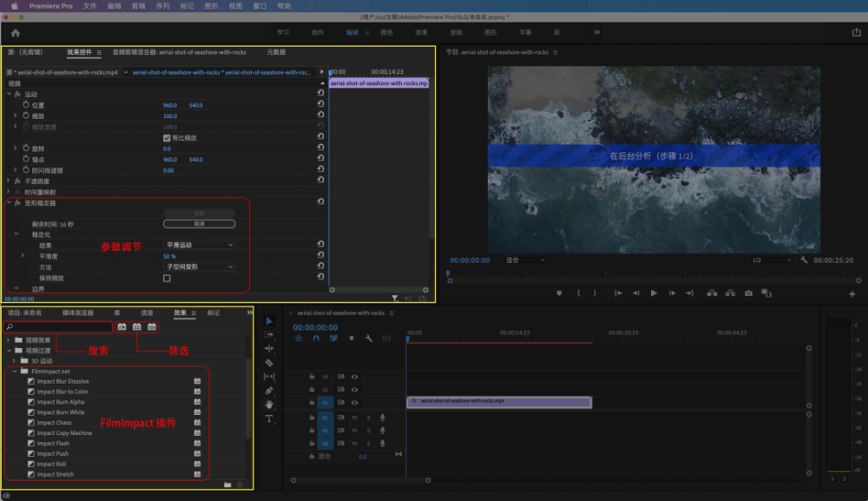
Task: Select the Type tool
Action: [269, 419]
